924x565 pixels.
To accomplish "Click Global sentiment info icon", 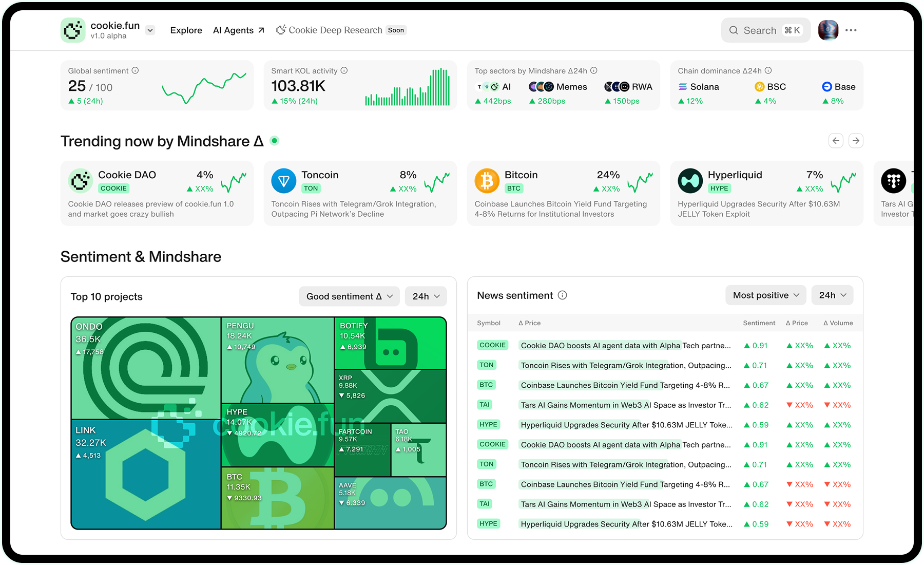I will (x=135, y=70).
